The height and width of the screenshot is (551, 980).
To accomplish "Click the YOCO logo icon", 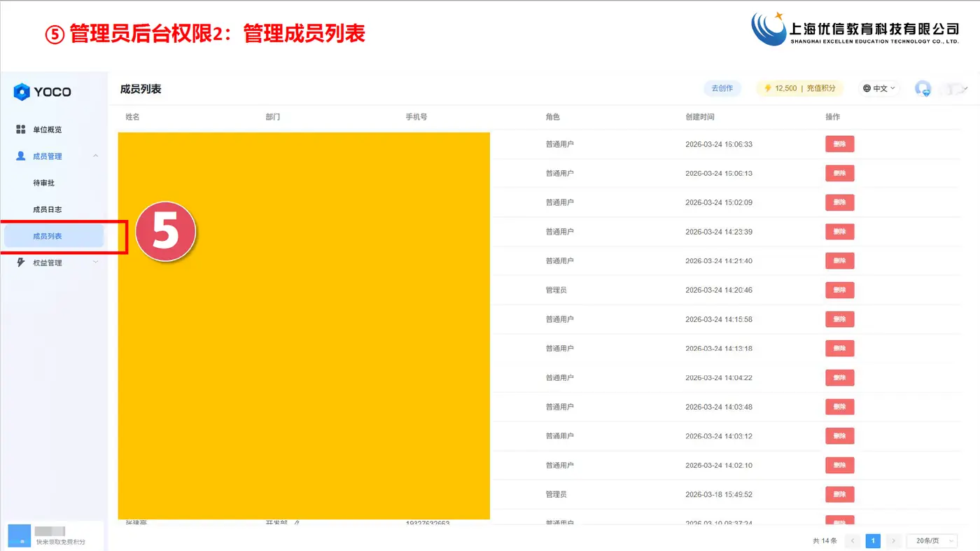I will click(x=22, y=92).
